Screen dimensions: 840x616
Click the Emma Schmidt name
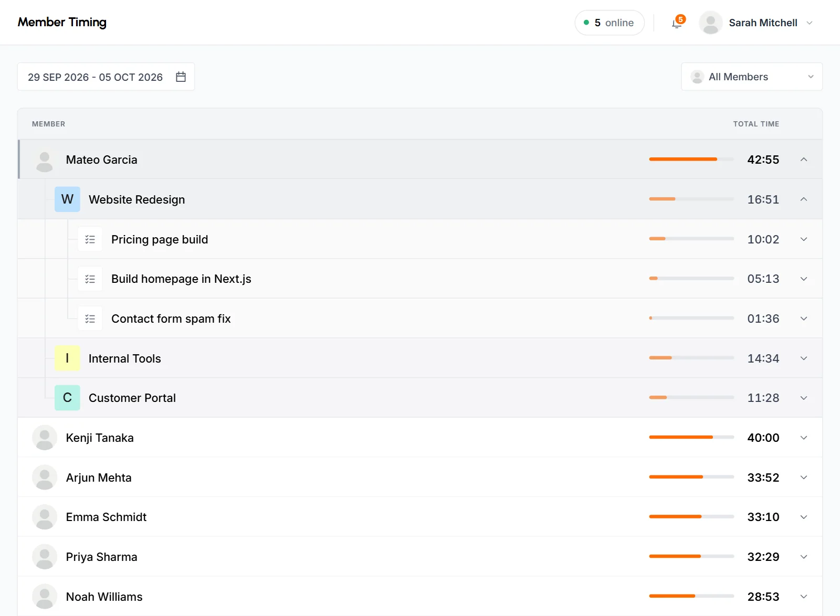(106, 517)
